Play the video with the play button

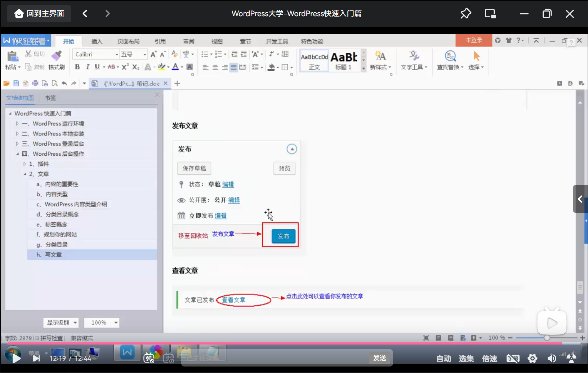[x=16, y=358]
